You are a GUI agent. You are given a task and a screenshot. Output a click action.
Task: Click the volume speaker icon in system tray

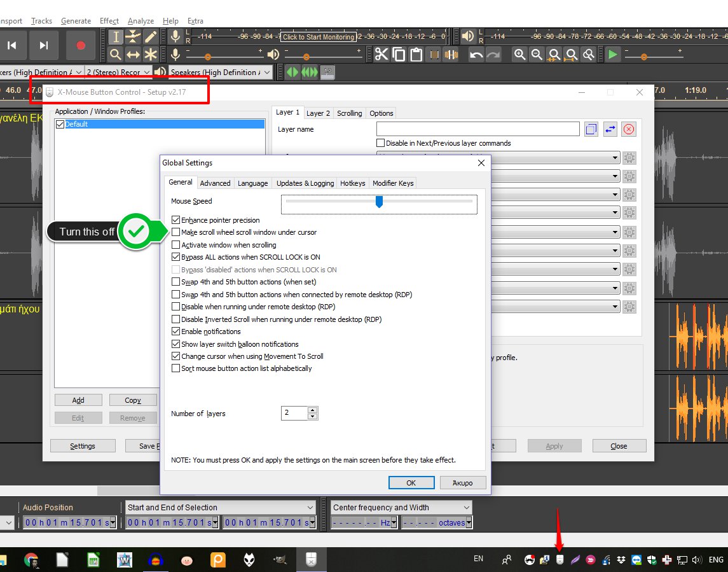click(x=696, y=559)
